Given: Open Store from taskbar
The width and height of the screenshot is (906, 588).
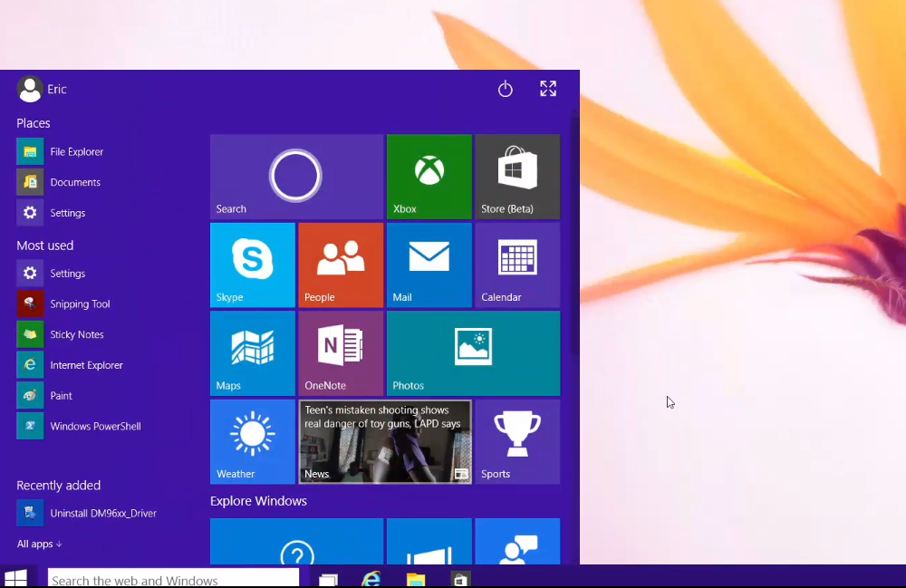Looking at the screenshot, I should point(460,579).
